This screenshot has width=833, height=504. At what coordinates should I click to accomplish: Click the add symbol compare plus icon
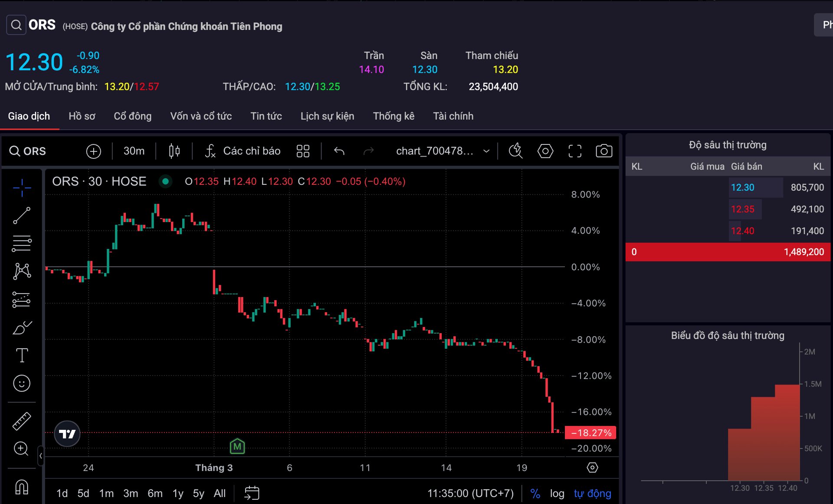pos(93,151)
